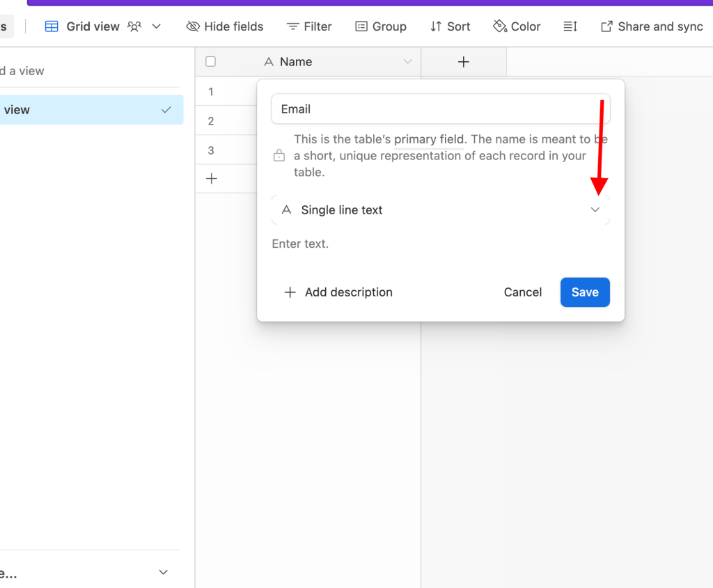Click the Sort arrows icon
This screenshot has width=713, height=588.
coord(436,26)
